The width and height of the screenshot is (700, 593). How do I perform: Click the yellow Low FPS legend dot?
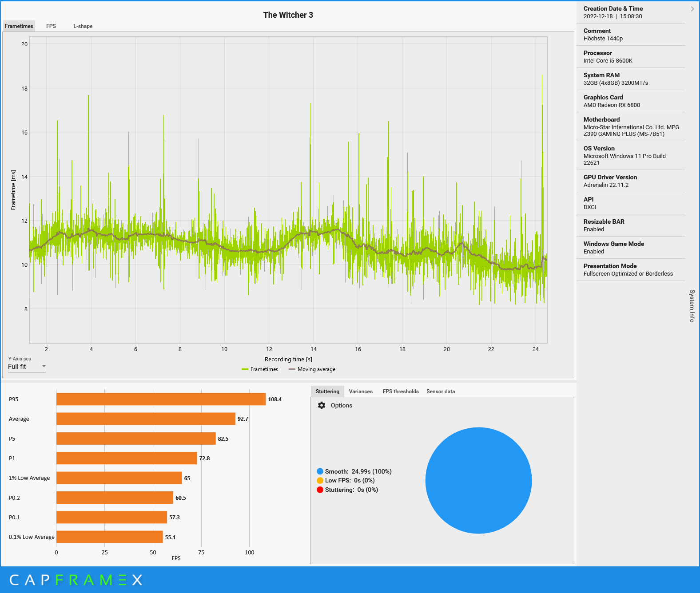(x=320, y=480)
